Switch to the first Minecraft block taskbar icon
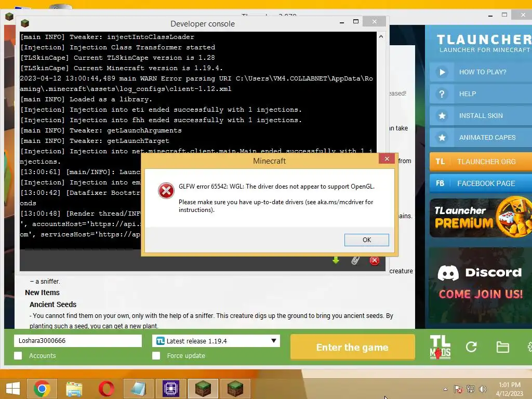 203,389
